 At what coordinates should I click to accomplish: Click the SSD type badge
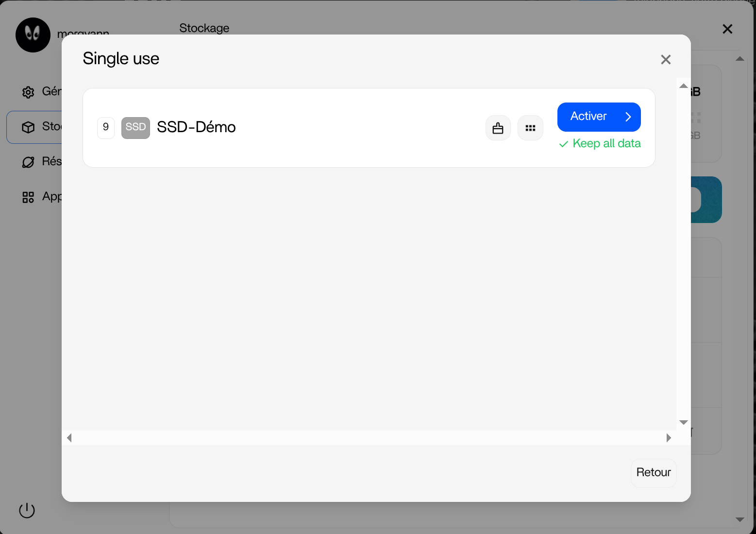click(135, 128)
